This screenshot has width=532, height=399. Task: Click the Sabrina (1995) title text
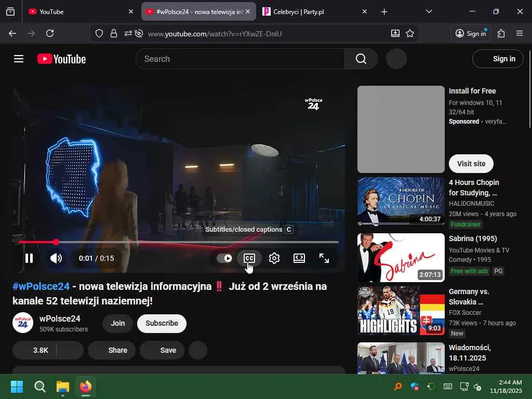(473, 238)
